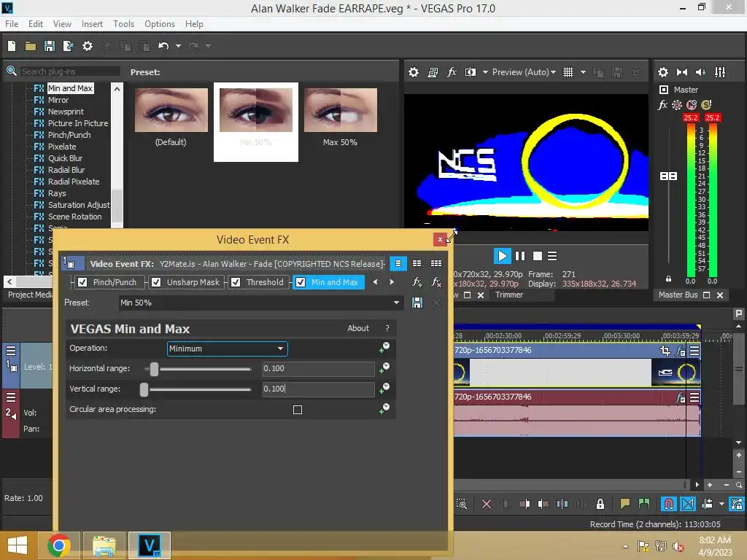Open Master bus audio properties gear

click(662, 72)
